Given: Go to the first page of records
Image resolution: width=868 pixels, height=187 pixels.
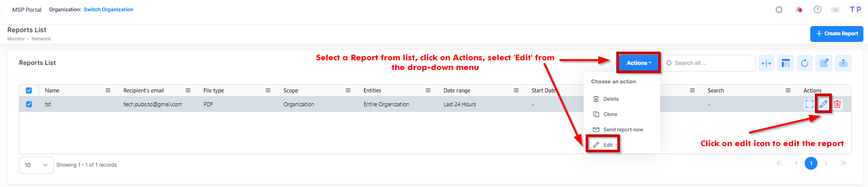Looking at the screenshot, I should (779, 163).
